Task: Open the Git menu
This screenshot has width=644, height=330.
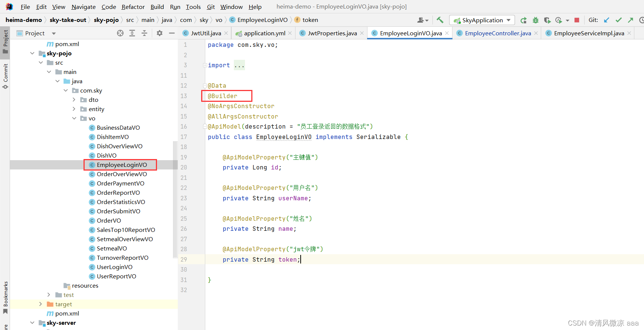Action: (211, 7)
